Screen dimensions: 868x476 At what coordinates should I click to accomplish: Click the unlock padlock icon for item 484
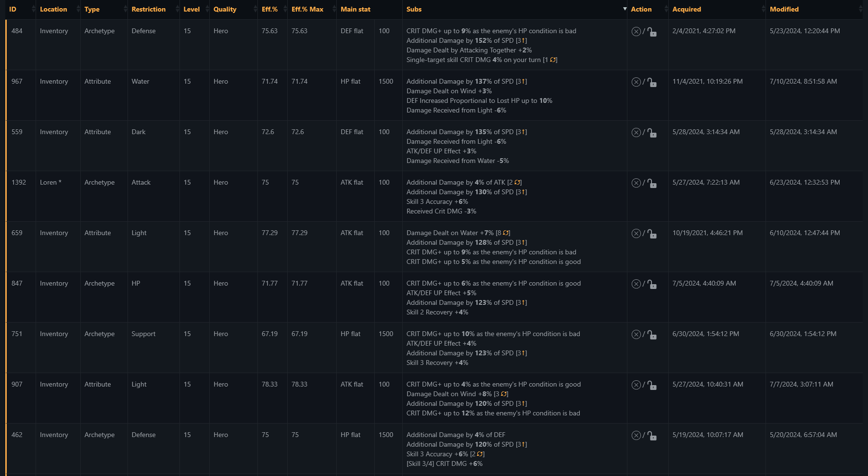(652, 32)
